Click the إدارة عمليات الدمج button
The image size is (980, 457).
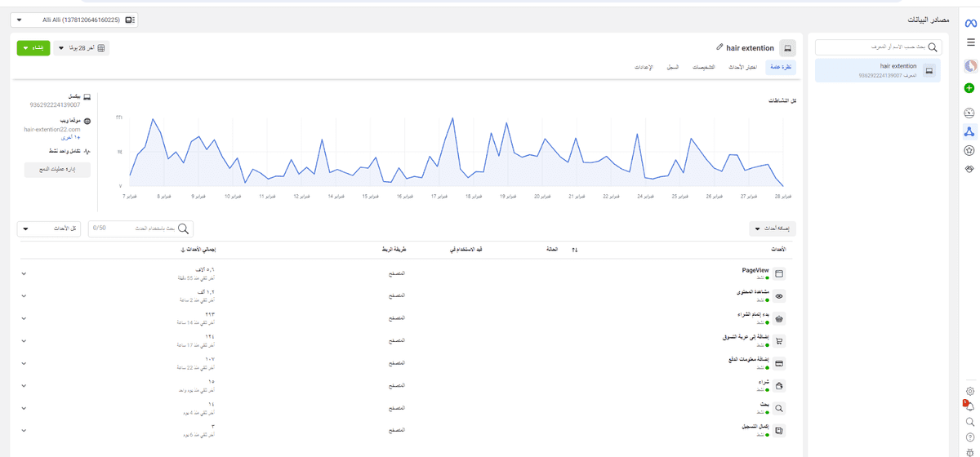57,170
